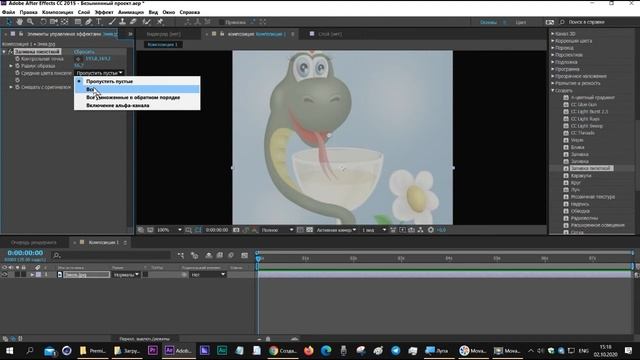Toggle the effect fx switch in Effect Controls

coord(11,52)
